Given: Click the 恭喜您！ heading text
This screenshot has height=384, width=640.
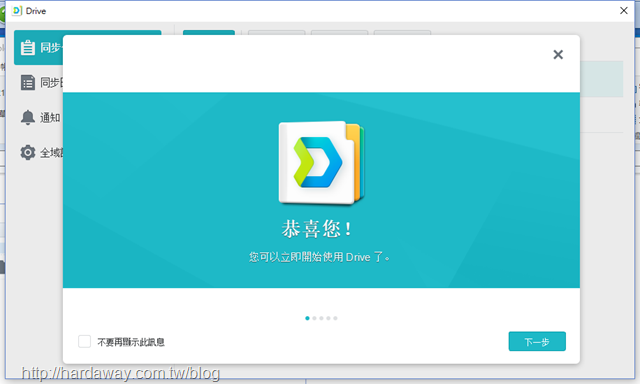Looking at the screenshot, I should tap(317, 229).
